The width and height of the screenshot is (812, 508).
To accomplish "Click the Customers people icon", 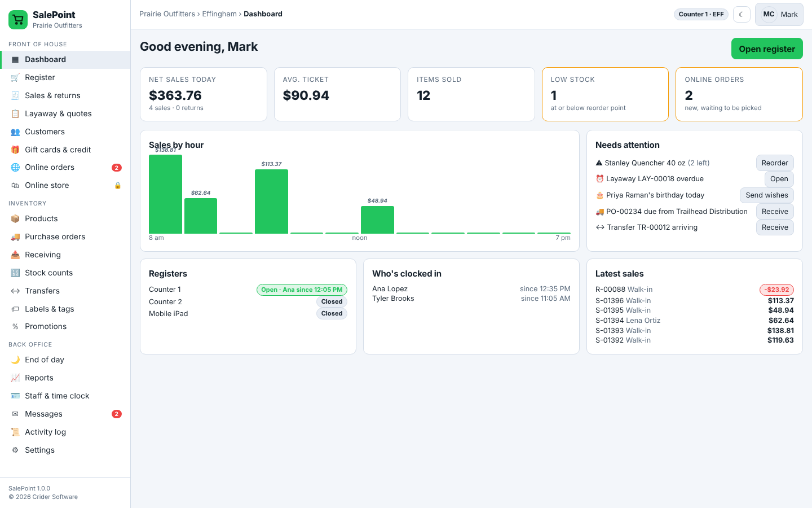I will tap(15, 132).
